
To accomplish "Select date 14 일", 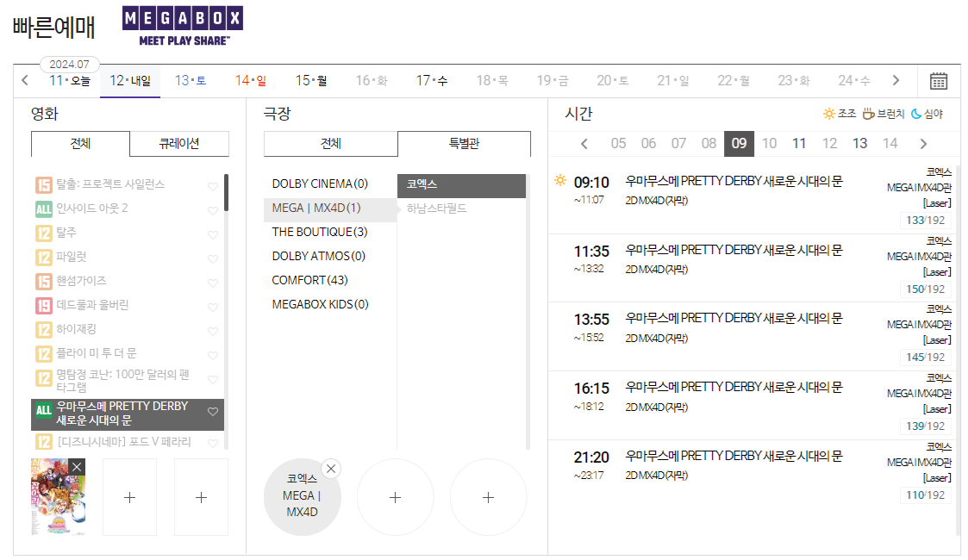I will point(251,81).
